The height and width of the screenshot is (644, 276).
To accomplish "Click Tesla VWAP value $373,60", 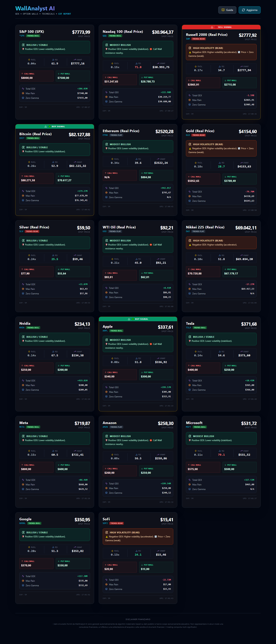I will click(x=244, y=356).
